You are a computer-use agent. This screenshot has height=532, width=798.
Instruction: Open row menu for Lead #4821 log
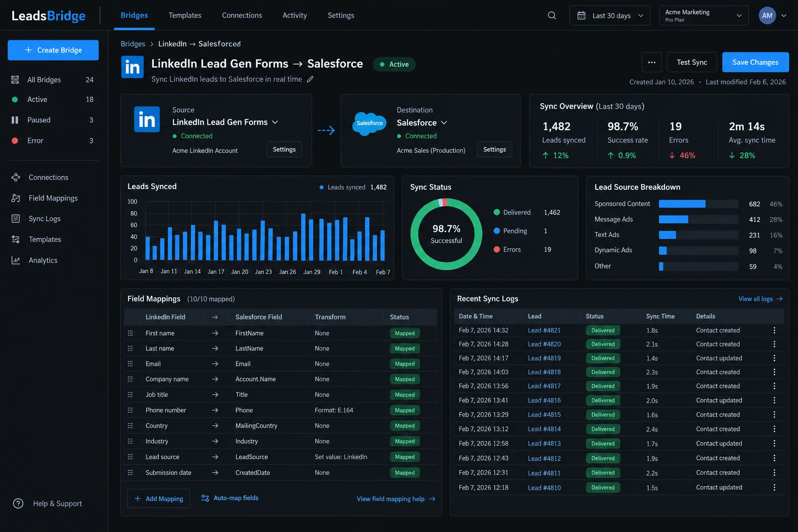click(x=774, y=330)
